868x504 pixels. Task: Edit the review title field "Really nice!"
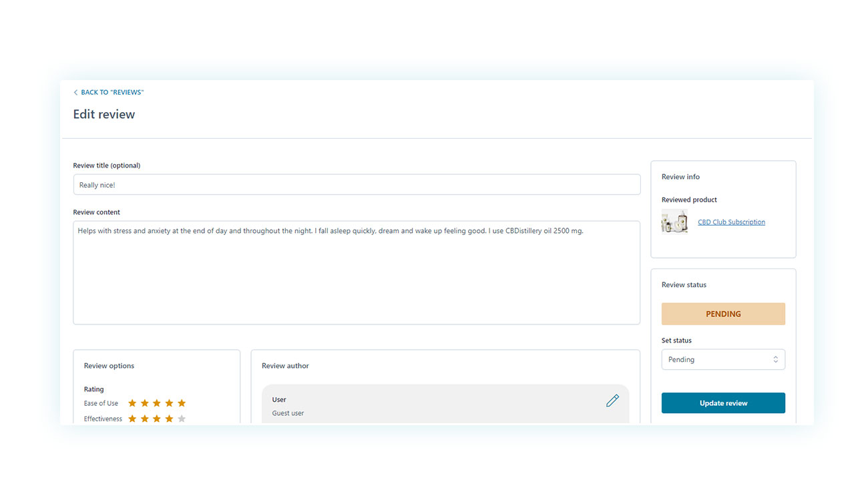point(357,185)
